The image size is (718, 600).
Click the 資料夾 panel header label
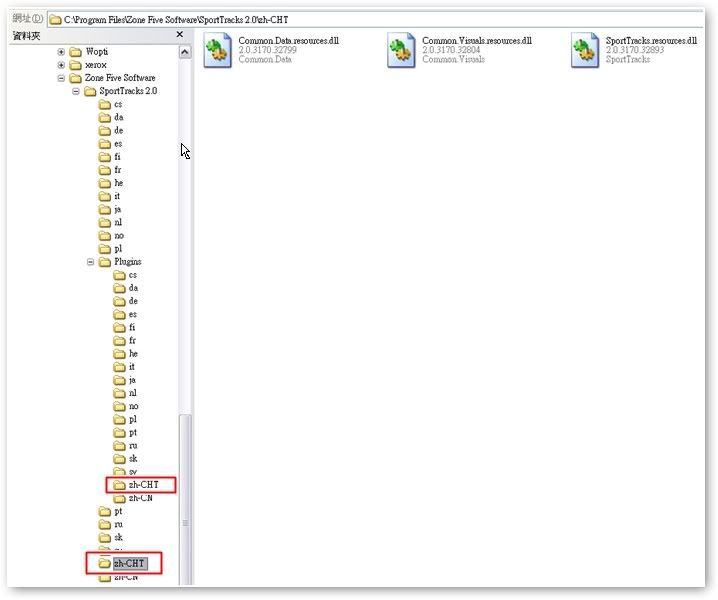27,36
